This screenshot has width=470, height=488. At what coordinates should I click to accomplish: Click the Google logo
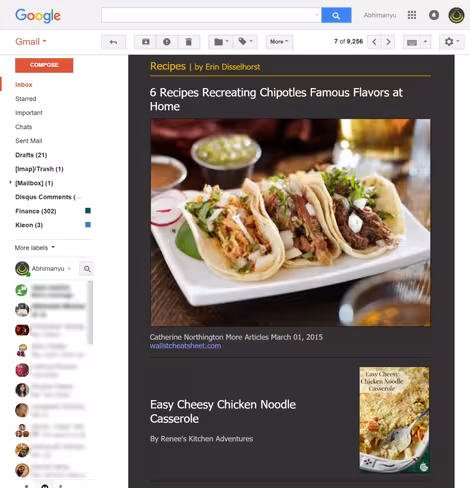tap(38, 16)
